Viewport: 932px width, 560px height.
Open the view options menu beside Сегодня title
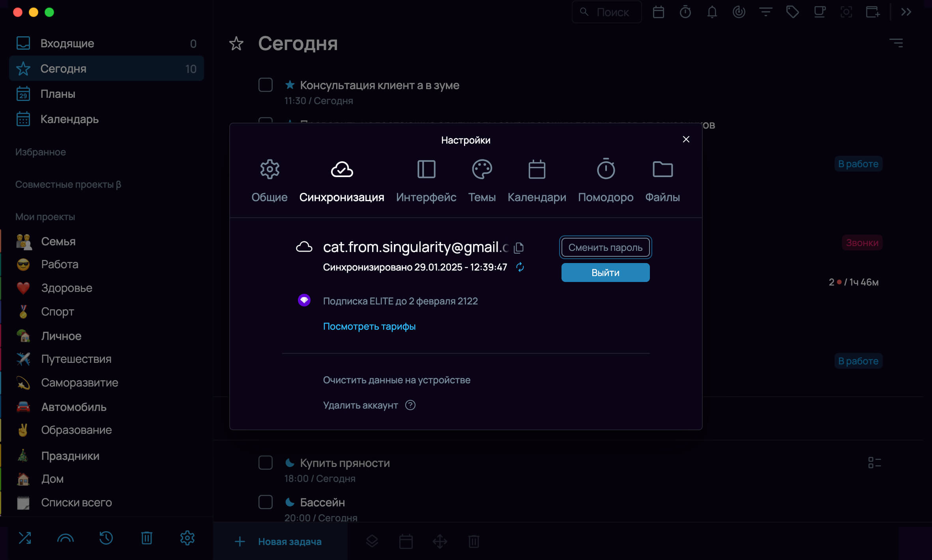(x=896, y=43)
